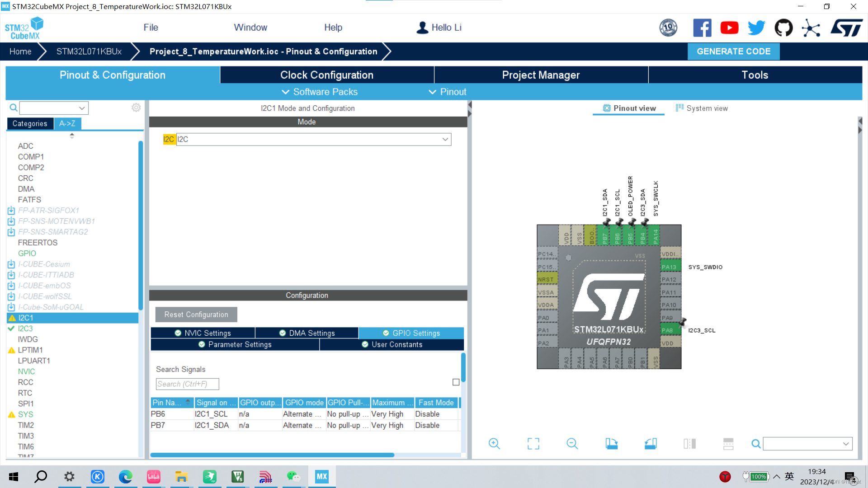
Task: Rotate chip view counter-clockwise icon
Action: pyautogui.click(x=651, y=444)
